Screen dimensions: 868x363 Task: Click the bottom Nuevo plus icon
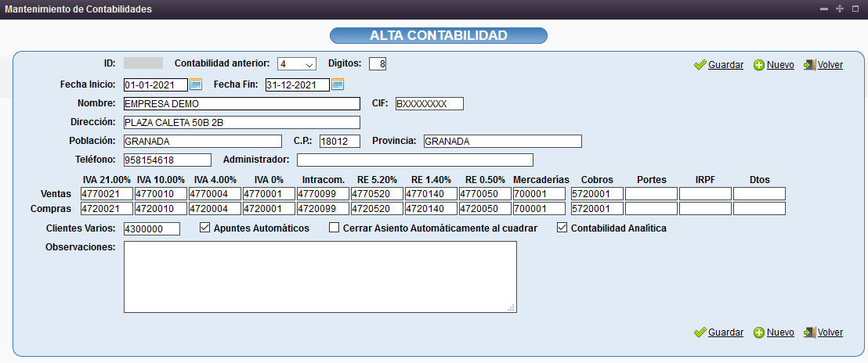tap(759, 332)
